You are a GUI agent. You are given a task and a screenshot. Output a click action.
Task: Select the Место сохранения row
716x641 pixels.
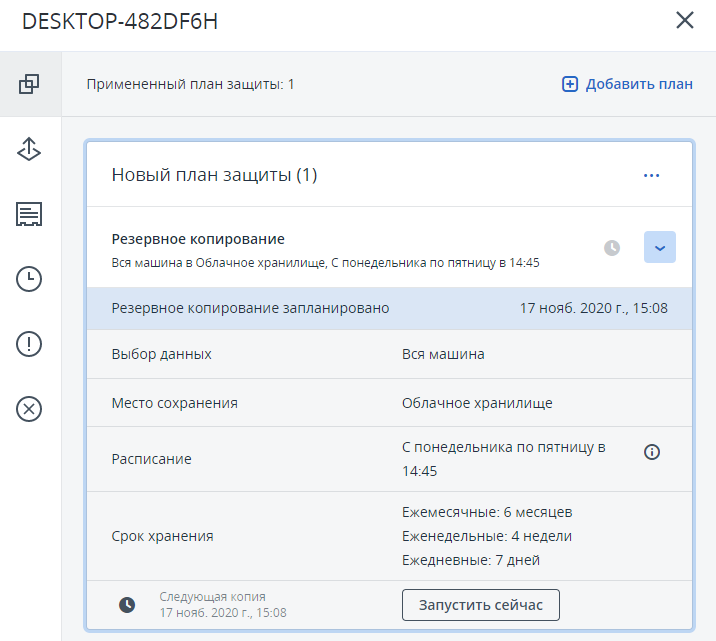coord(389,403)
